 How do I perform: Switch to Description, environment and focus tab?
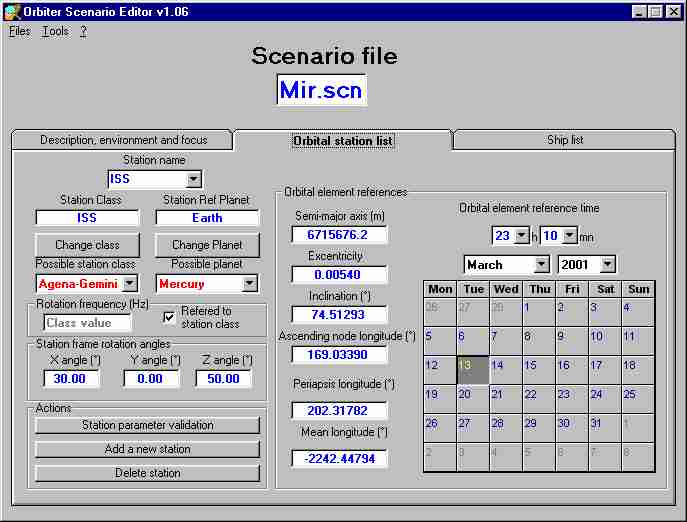pyautogui.click(x=123, y=140)
